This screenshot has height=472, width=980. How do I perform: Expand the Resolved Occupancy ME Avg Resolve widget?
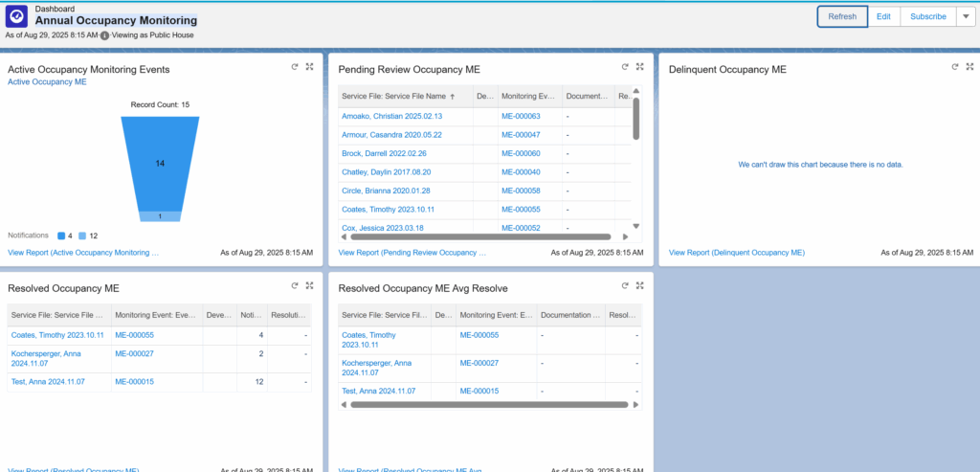[639, 285]
